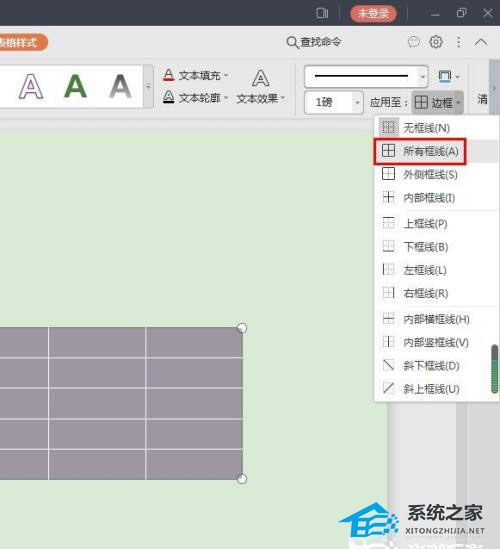Open the 文本轮廓 dropdown arrow
Viewport: 500px width, 549px height.
click(226, 98)
